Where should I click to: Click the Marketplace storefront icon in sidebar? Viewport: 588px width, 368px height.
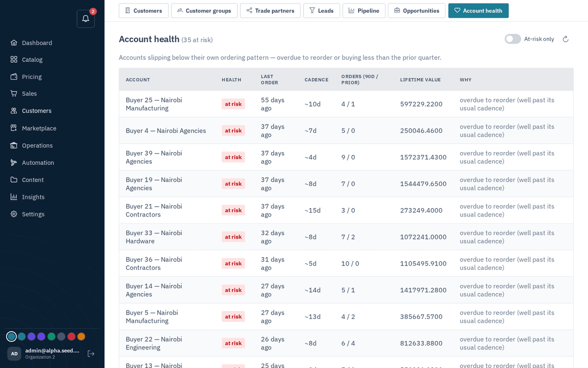pyautogui.click(x=14, y=128)
